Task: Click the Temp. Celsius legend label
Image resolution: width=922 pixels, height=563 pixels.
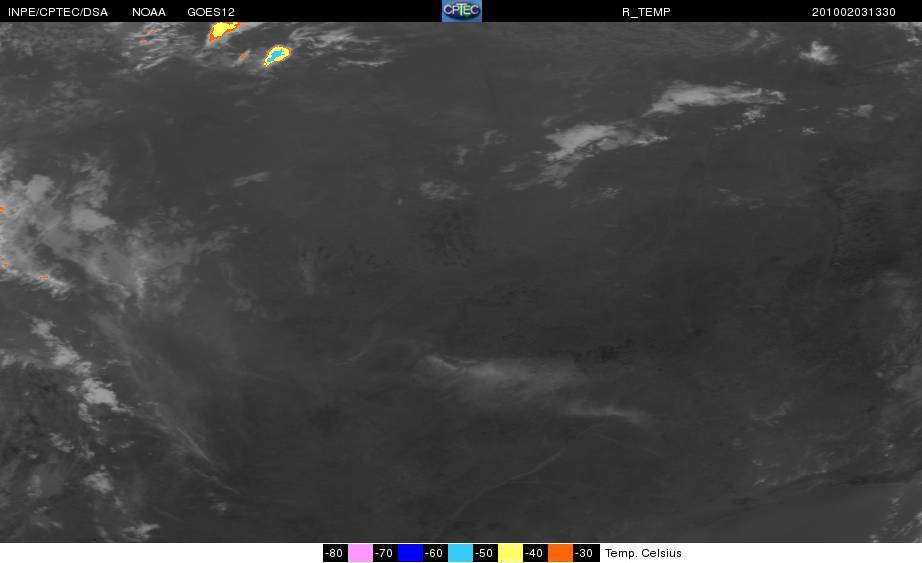Action: 643,553
